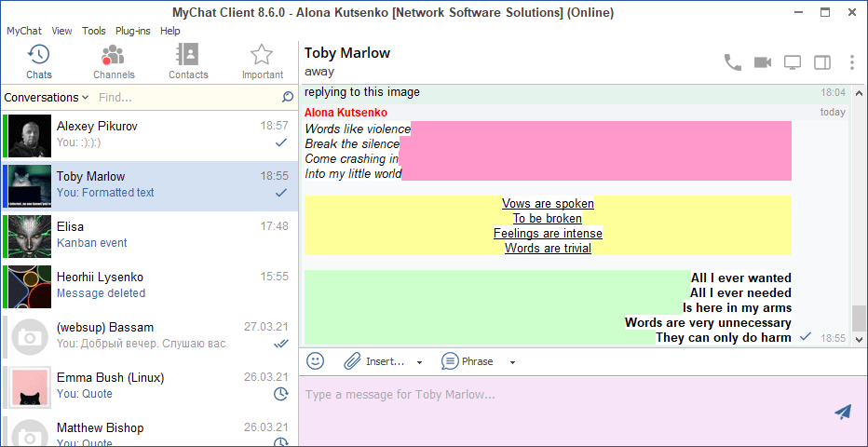The width and height of the screenshot is (868, 447).
Task: Click Toby Marlow's cat avatar
Action: coord(30,186)
